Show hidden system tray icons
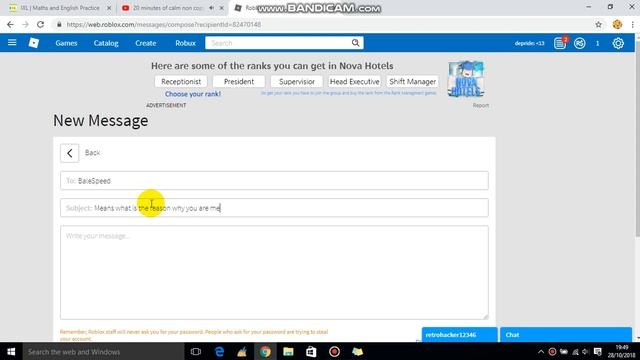This screenshot has width=640, height=360. click(541, 351)
